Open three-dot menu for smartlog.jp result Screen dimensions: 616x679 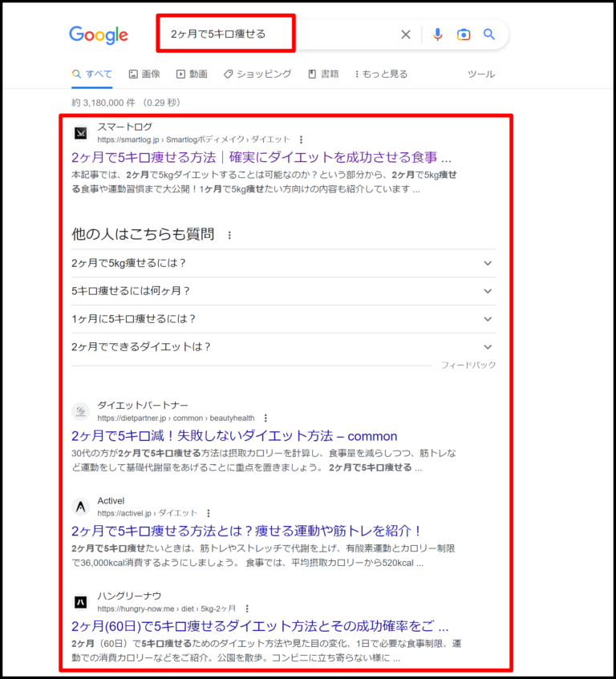tap(301, 139)
